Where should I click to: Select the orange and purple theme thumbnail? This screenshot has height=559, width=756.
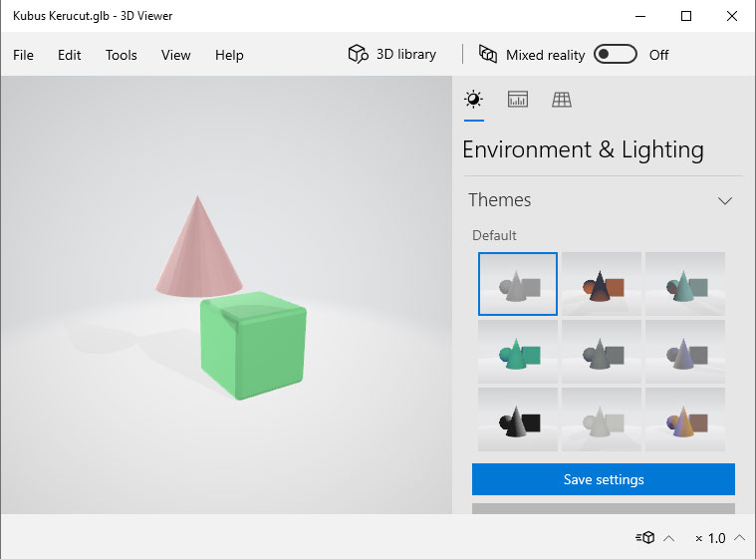[685, 419]
